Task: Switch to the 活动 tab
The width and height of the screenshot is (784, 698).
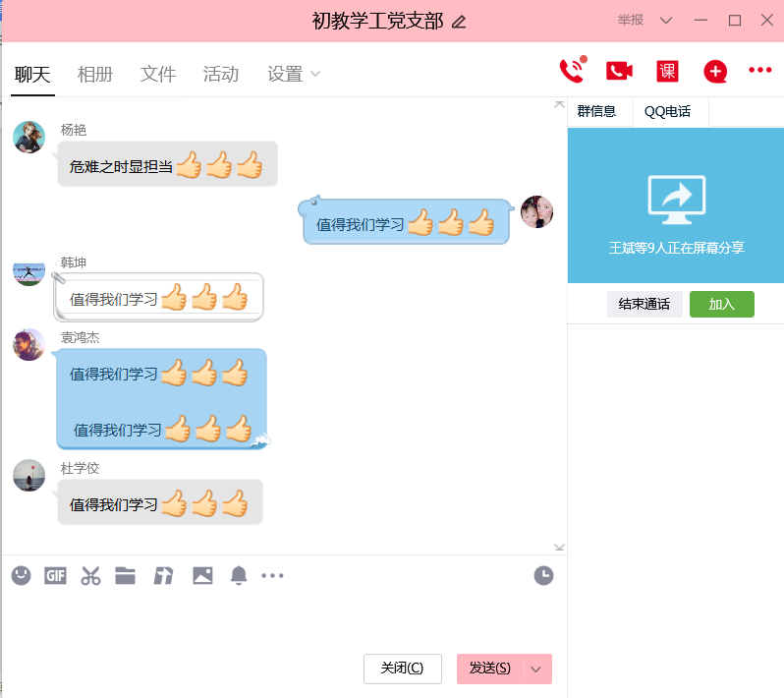Action: (220, 75)
